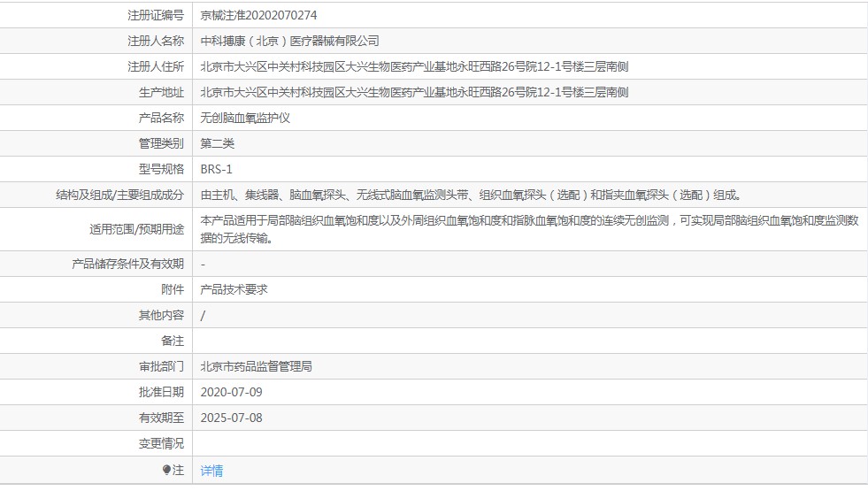Screen dimensions: 868x491
Task: Select approval department 北京市药品监督管理局
Action: (256, 366)
